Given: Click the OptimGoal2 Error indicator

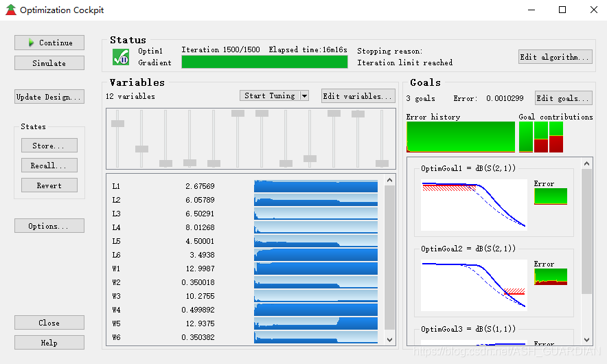Looking at the screenshot, I should pyautogui.click(x=551, y=277).
